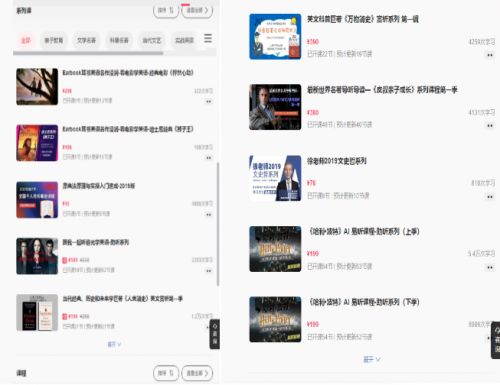Click left panel vertical scrollbar
This screenshot has height=385, width=500.
[218, 224]
